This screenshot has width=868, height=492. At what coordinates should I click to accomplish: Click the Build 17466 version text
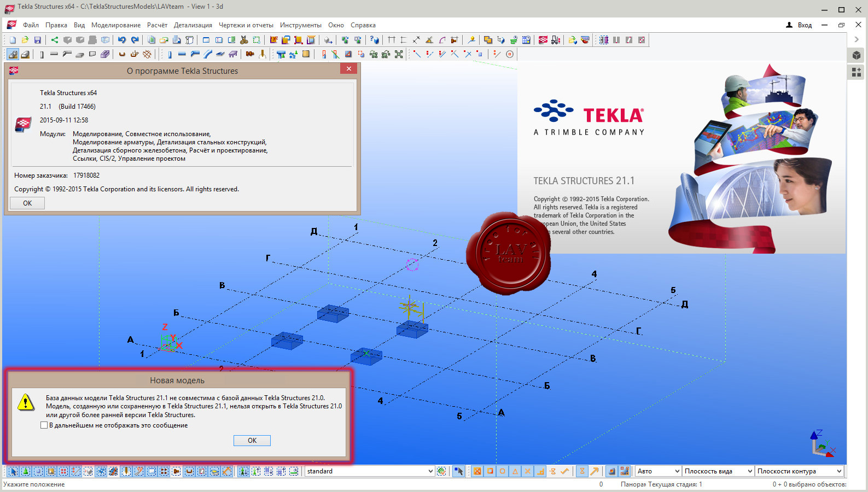[77, 107]
